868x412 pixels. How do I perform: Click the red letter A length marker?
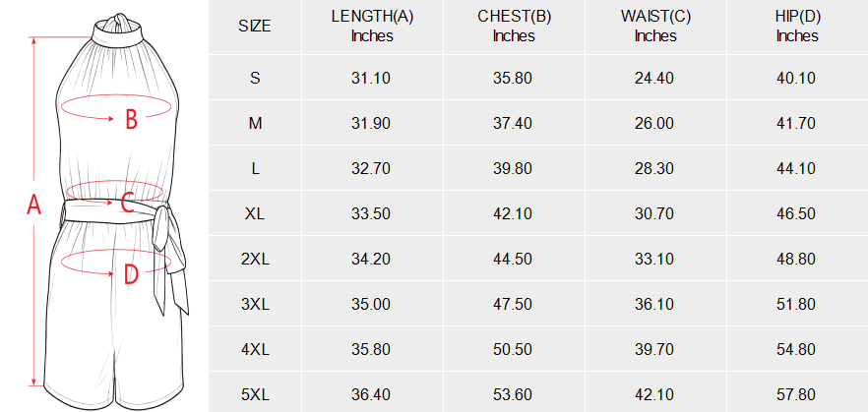pyautogui.click(x=33, y=206)
